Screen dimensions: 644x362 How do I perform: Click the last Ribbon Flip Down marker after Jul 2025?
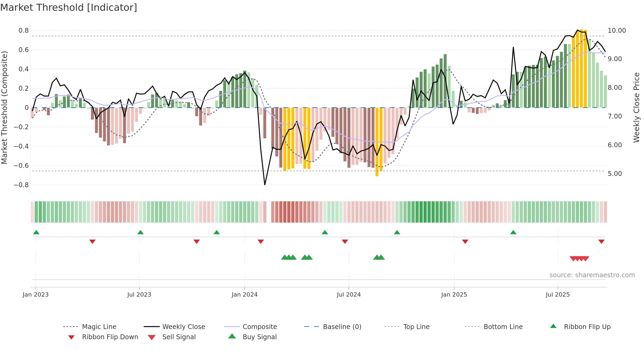pos(601,242)
